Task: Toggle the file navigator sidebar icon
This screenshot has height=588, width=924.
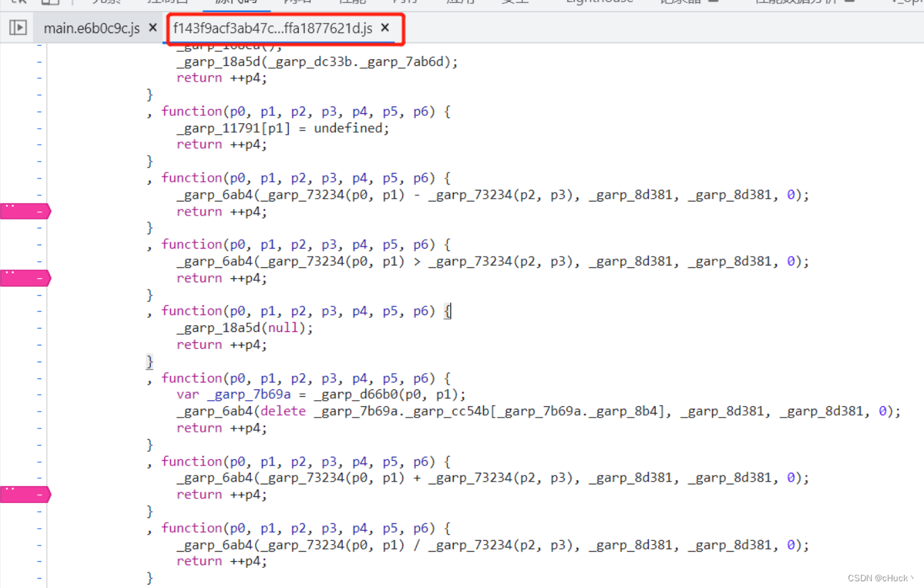Action: pos(18,28)
